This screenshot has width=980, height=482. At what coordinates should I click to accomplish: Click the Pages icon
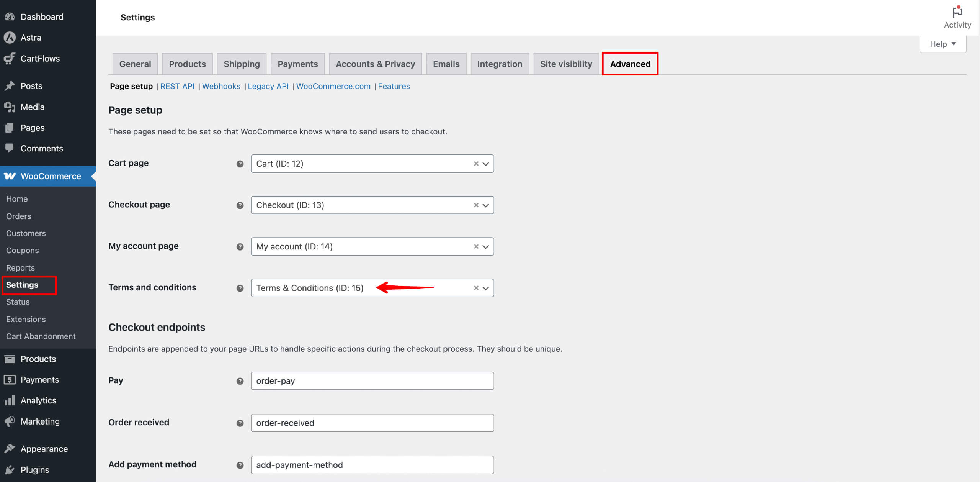tap(10, 128)
